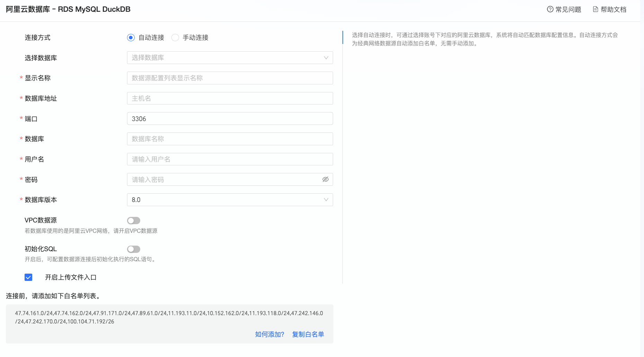Click the 用户名 input field

coord(230,159)
